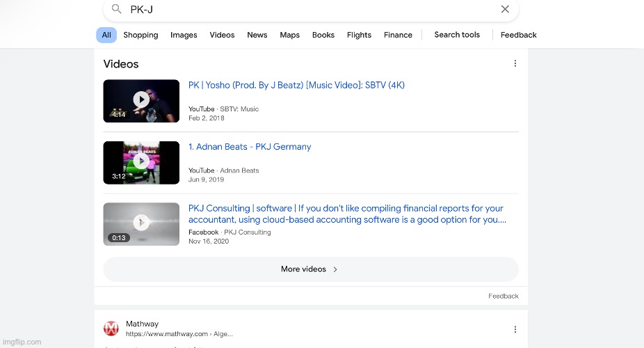
Task: Click Feedback link below videos section
Action: coord(503,296)
